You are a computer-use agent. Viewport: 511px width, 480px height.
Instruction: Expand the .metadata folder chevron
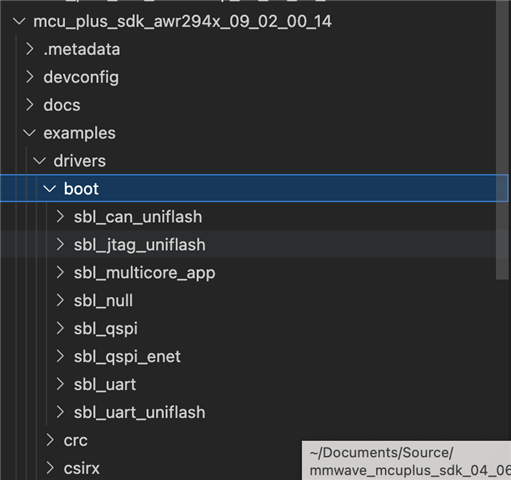[x=30, y=49]
